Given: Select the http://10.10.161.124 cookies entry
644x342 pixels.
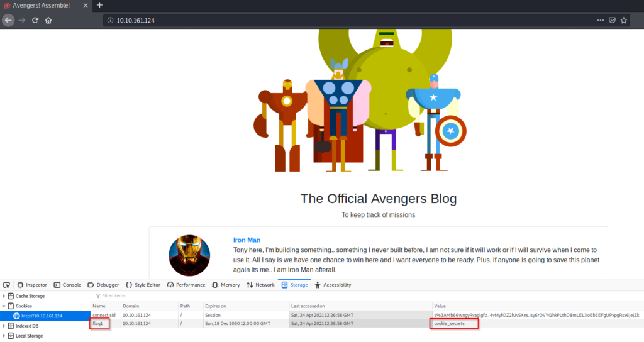Looking at the screenshot, I should 43,316.
